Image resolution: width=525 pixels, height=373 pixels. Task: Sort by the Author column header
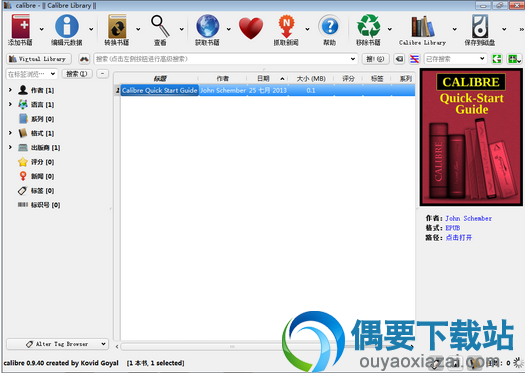click(223, 79)
